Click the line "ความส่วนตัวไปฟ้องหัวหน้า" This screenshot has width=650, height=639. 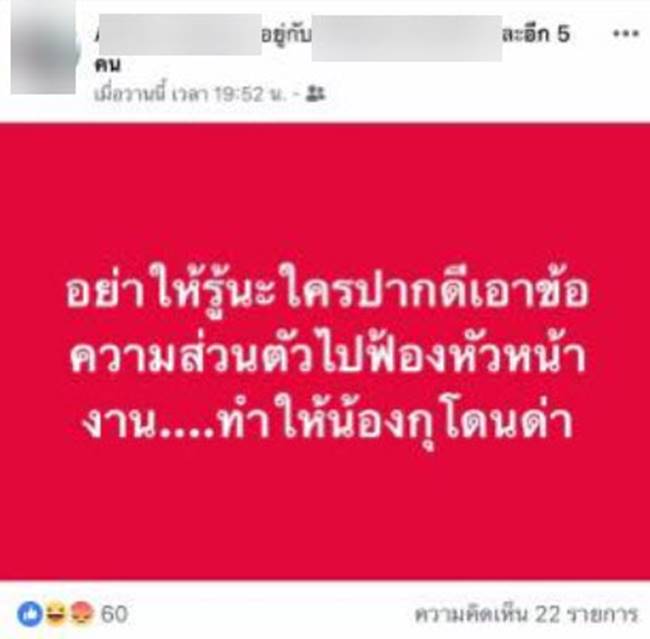click(x=327, y=357)
